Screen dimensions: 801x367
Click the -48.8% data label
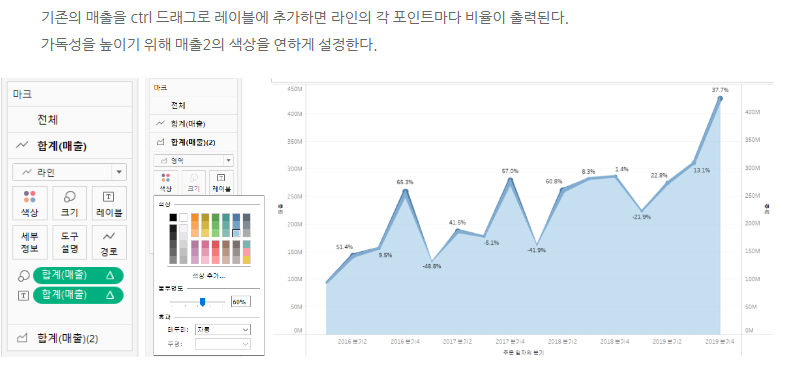click(432, 266)
